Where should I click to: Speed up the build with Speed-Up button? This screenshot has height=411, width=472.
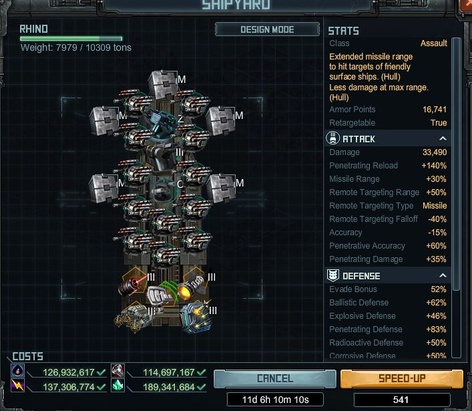pyautogui.click(x=402, y=379)
